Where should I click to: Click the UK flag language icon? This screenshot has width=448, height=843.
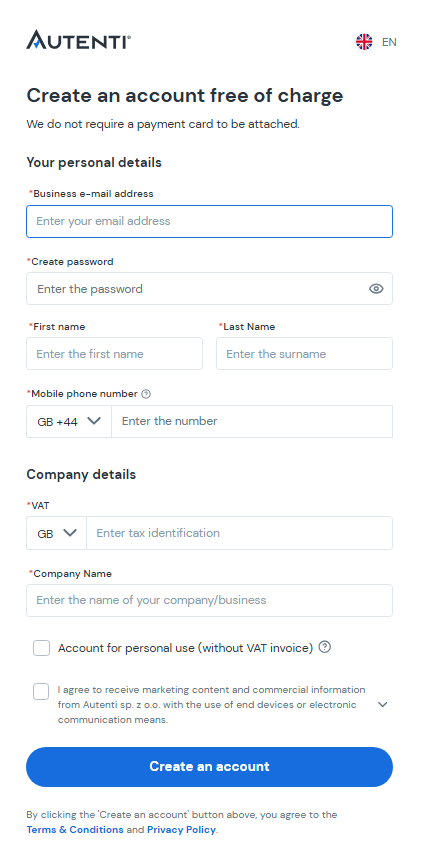coord(364,42)
